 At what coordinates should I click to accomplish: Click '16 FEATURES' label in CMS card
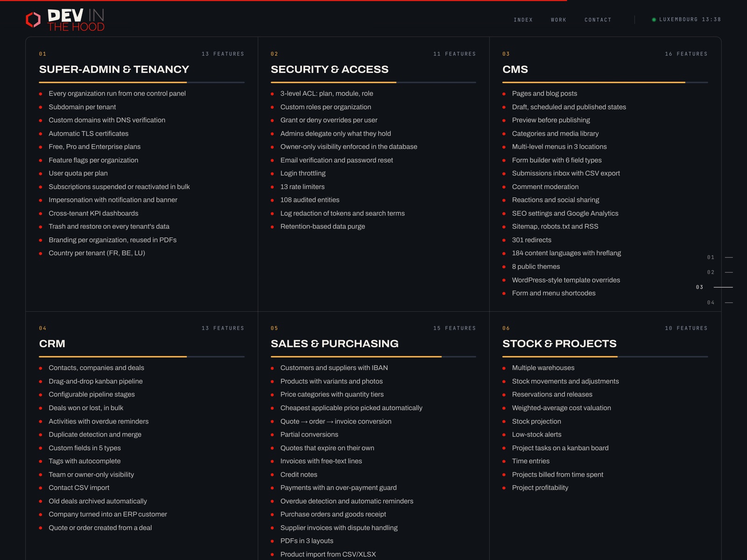[686, 54]
